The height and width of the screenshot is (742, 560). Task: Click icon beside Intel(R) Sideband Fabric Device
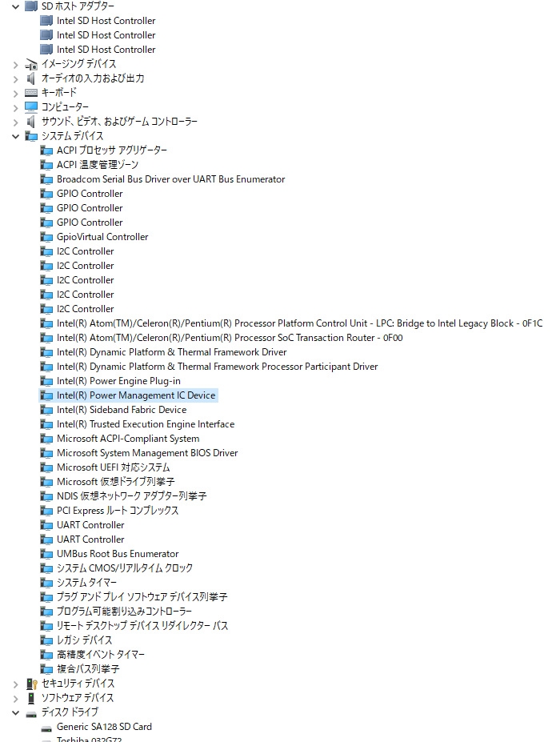46,411
